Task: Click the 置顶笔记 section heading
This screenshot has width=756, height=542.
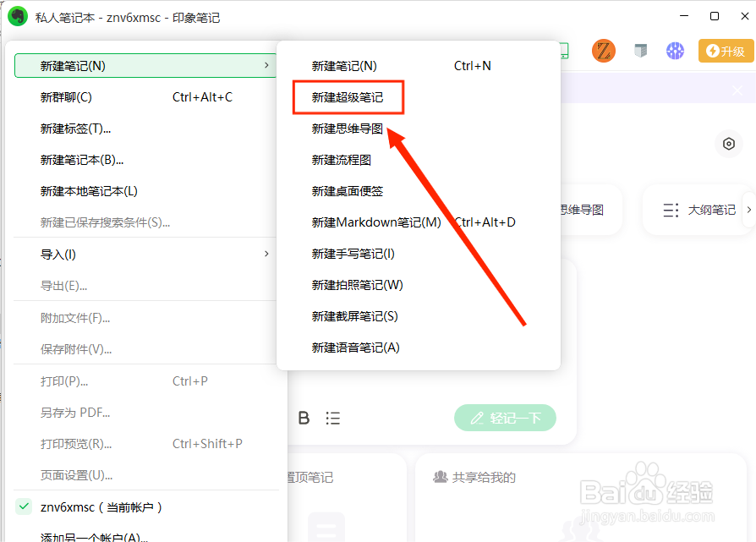Action: tap(310, 478)
